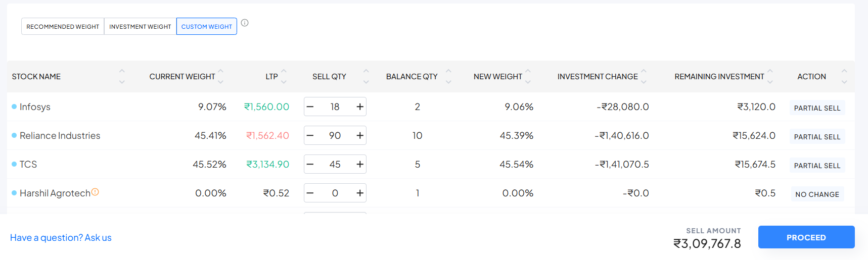868x260 pixels.
Task: Sort by Investment Change column
Action: tap(644, 76)
